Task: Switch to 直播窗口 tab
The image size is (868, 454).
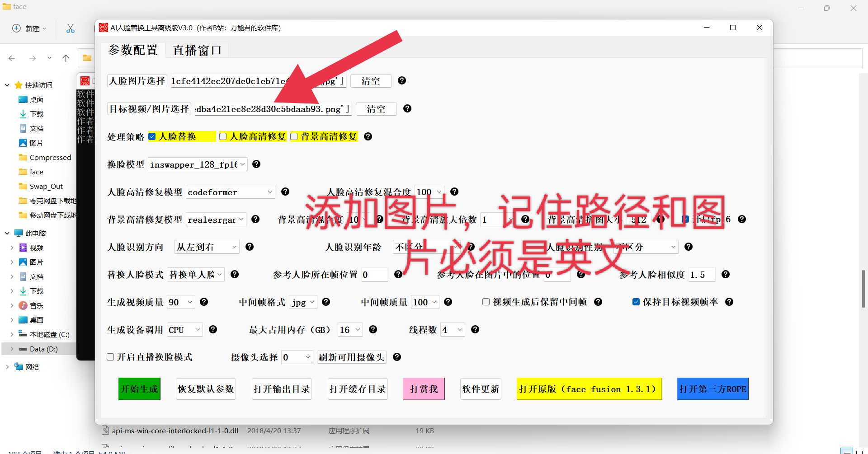Action: point(197,50)
